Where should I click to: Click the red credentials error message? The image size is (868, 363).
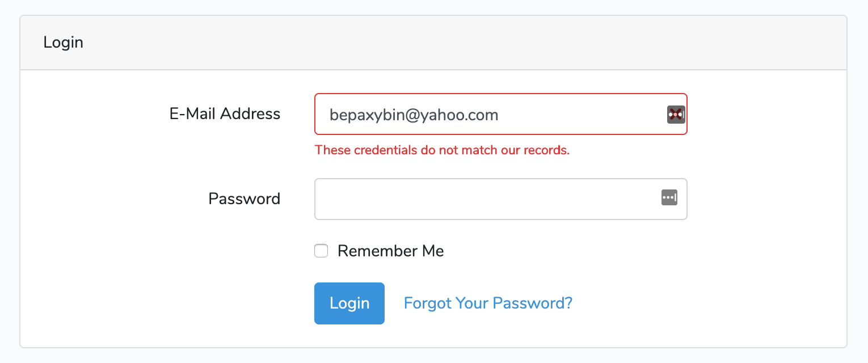click(442, 150)
